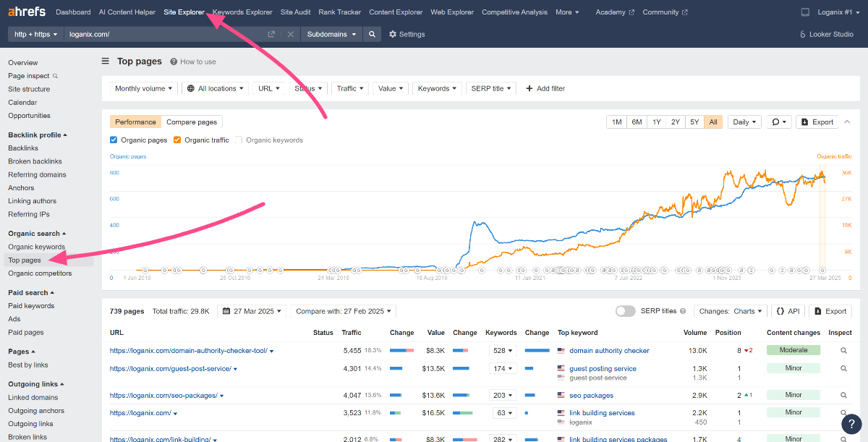Viewport: 868px width, 442px height.
Task: Open Traffic filter dropdown
Action: (x=350, y=88)
